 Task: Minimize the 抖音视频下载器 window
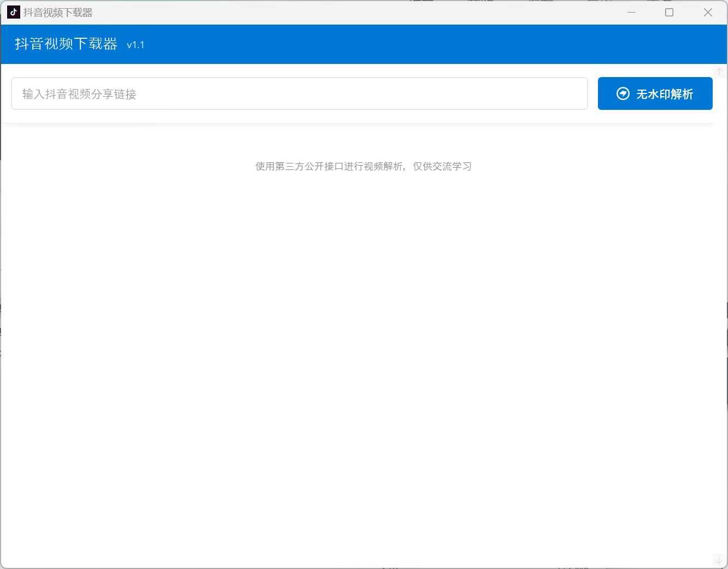click(x=631, y=12)
